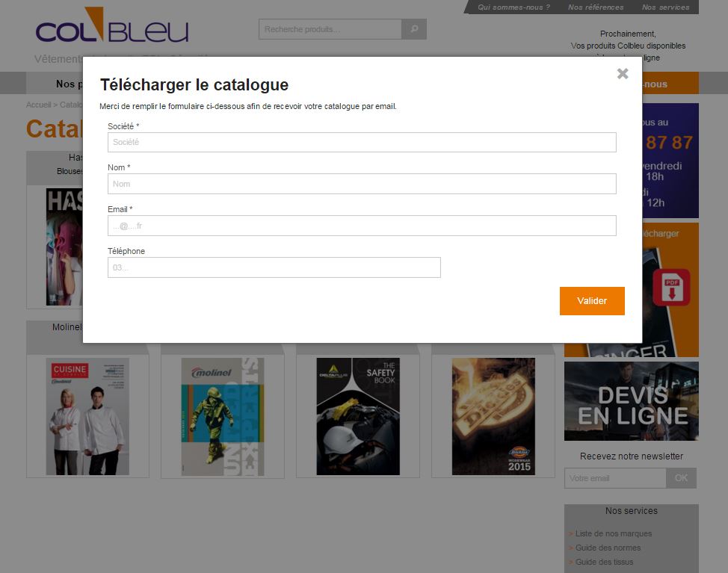The image size is (728, 573).
Task: Click the Recherche produits search box
Action: [330, 29]
